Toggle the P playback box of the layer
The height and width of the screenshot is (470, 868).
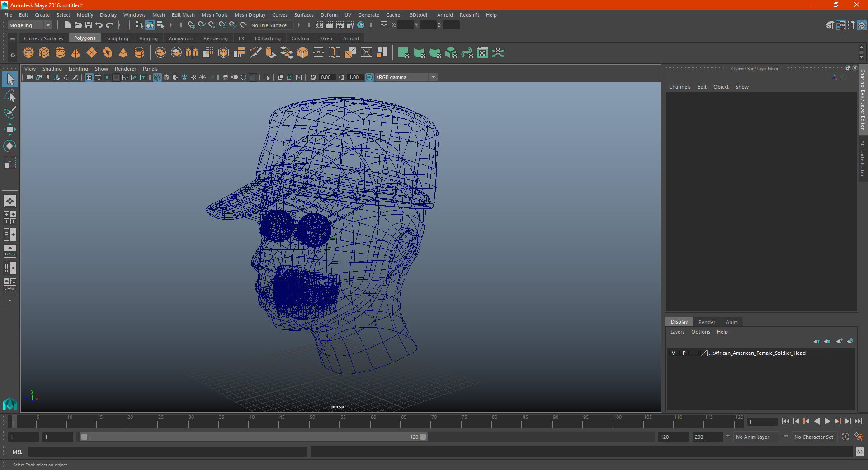684,353
